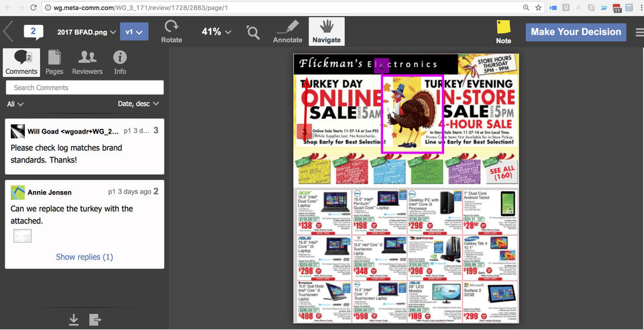The height and width of the screenshot is (330, 644).
Task: Click the browser forward arrow
Action: pyautogui.click(x=21, y=7)
